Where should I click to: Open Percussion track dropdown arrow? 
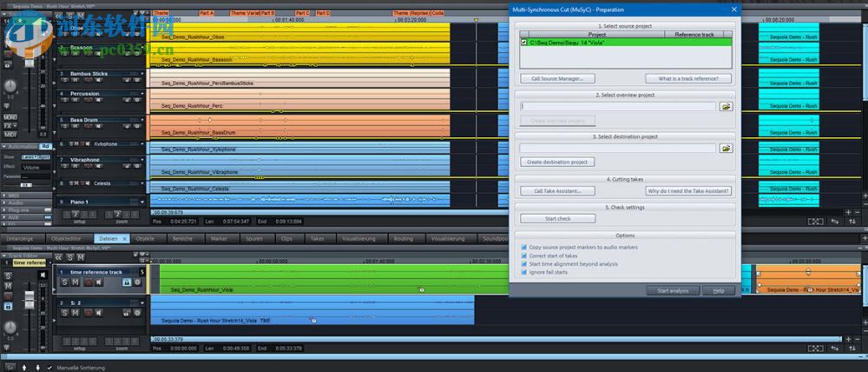(142, 94)
